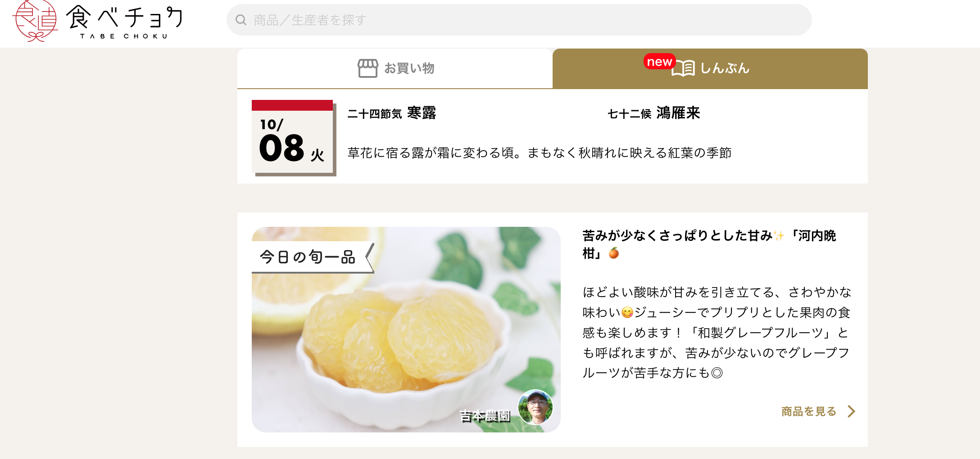
Task: Open the citrus fruit product photo
Action: pos(406,329)
